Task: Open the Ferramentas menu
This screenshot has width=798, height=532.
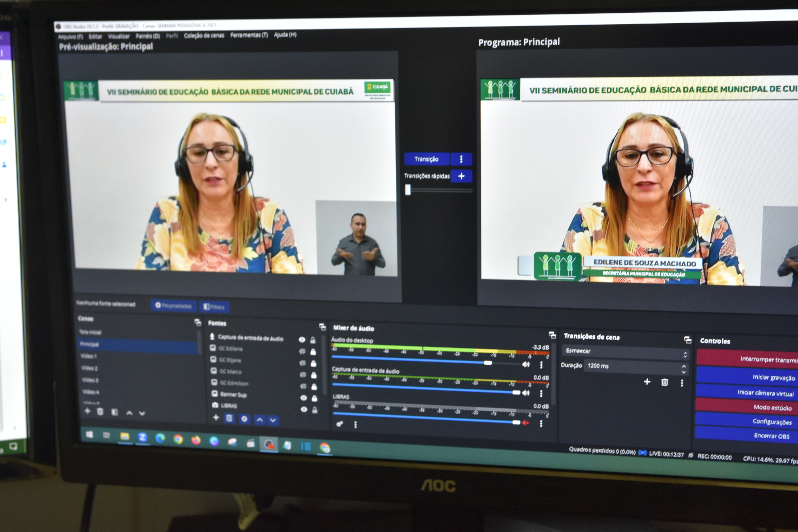Action: (x=249, y=35)
